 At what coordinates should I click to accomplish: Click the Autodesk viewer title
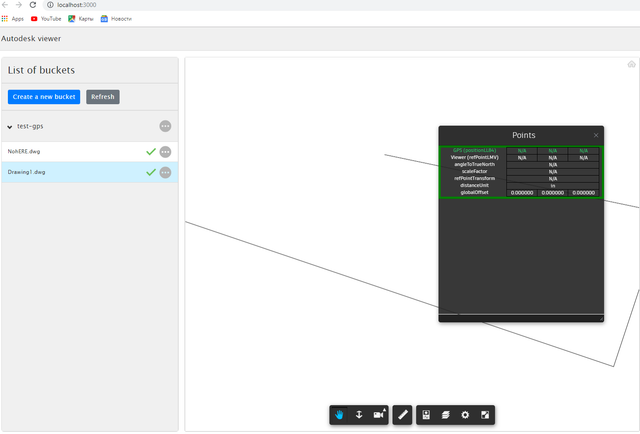pos(31,38)
